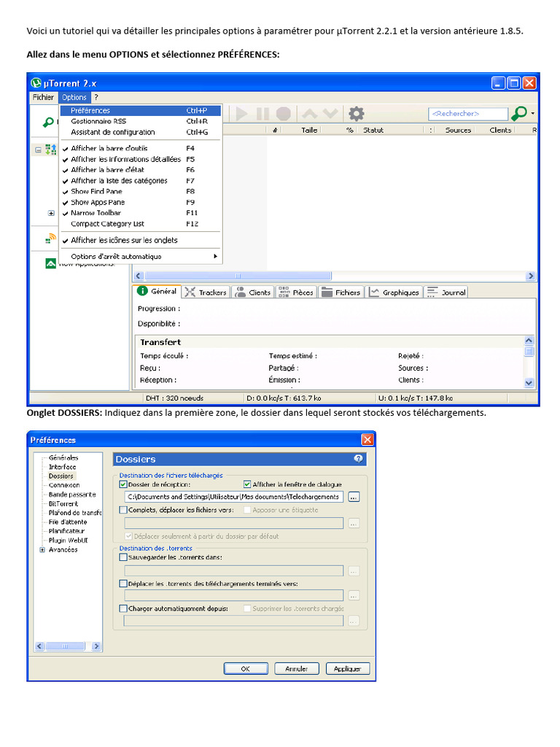Click the Fichiers tab folder icon
This screenshot has width=560, height=747.
pos(327,292)
